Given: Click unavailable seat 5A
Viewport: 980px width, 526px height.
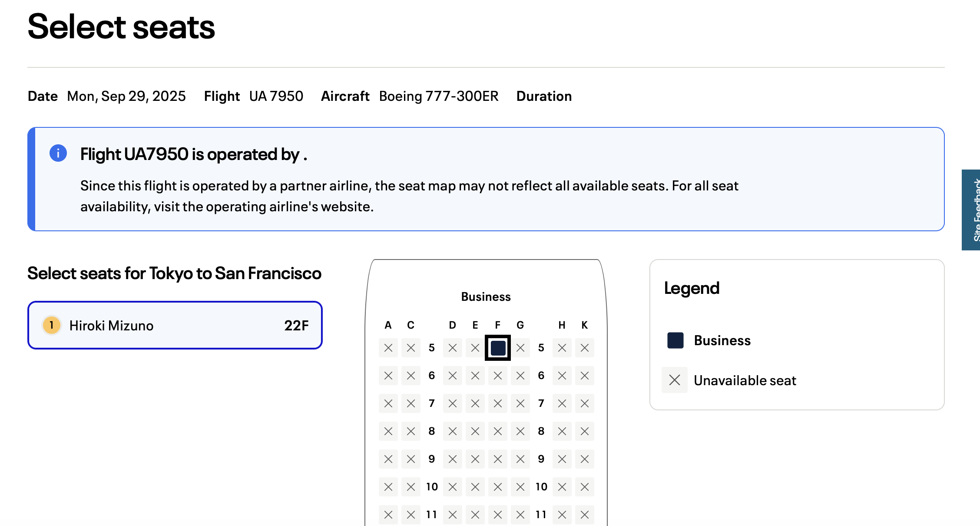Looking at the screenshot, I should (x=388, y=348).
